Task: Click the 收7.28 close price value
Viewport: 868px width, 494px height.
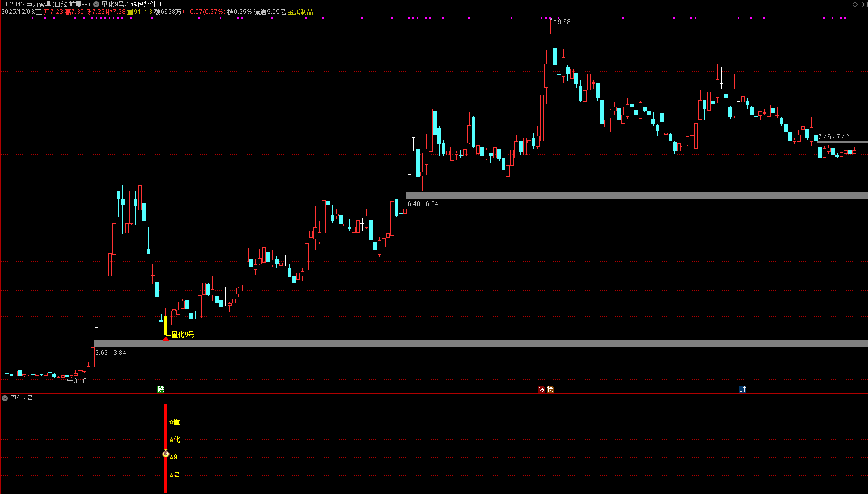Action: pyautogui.click(x=116, y=12)
